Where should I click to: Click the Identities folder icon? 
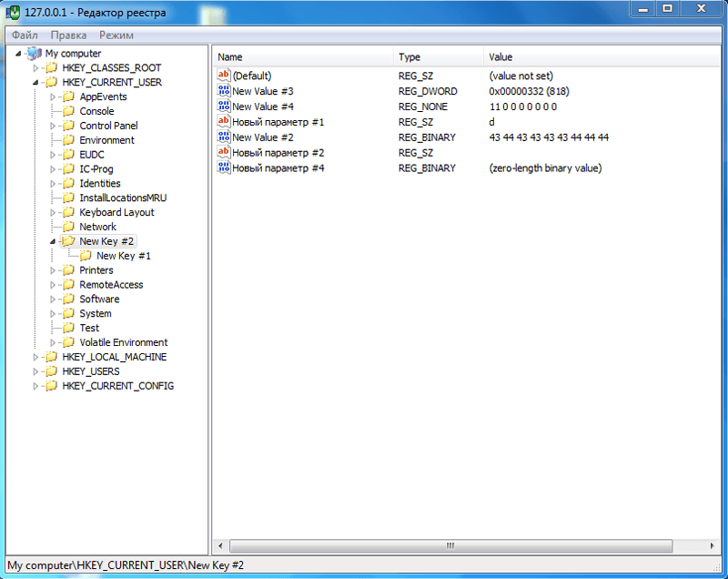[x=68, y=183]
